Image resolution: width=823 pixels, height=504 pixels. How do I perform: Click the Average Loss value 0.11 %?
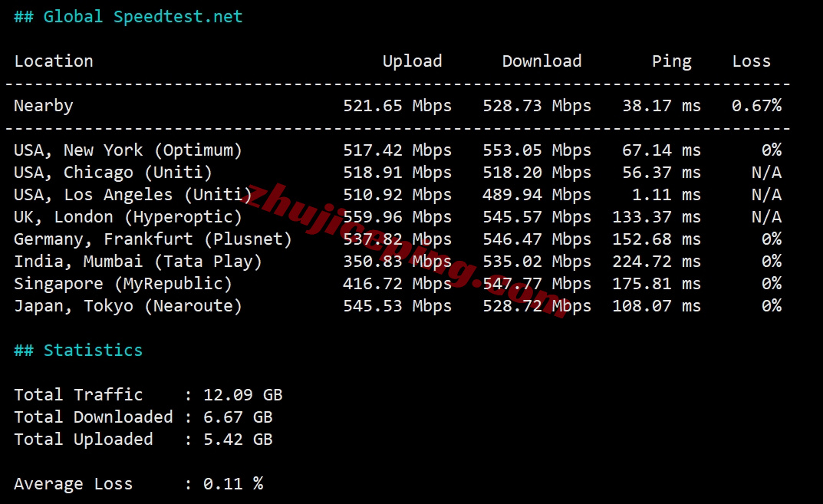pyautogui.click(x=233, y=484)
